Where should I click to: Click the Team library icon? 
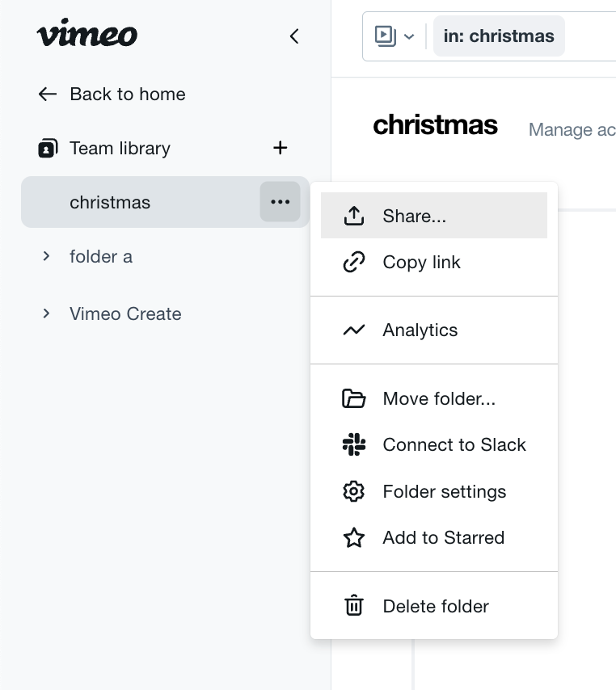pyautogui.click(x=48, y=149)
